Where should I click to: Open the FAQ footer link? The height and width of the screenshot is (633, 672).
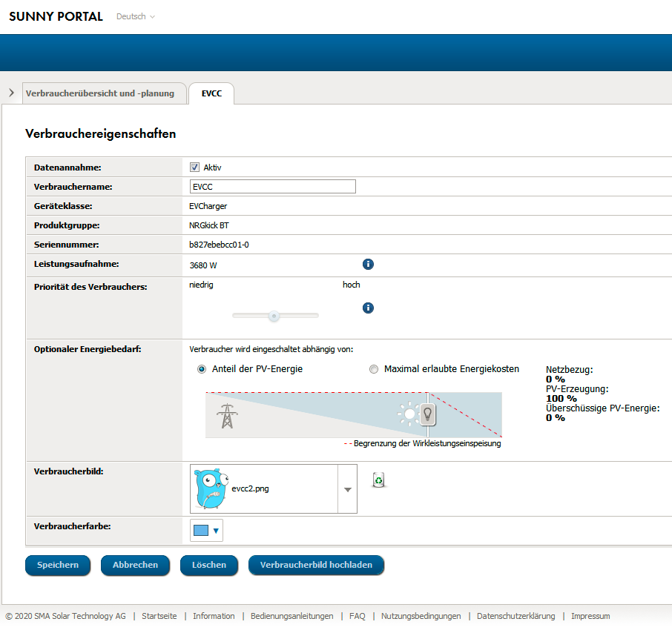coord(358,616)
